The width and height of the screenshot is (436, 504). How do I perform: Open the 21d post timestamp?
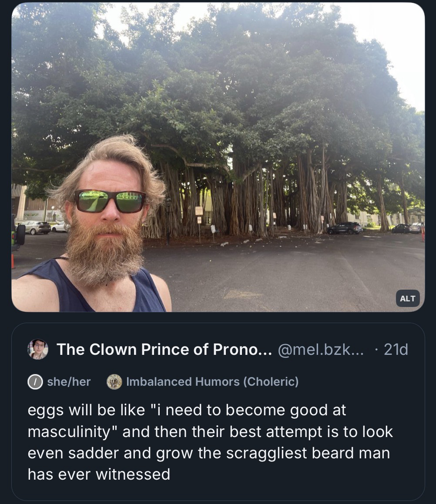click(396, 349)
